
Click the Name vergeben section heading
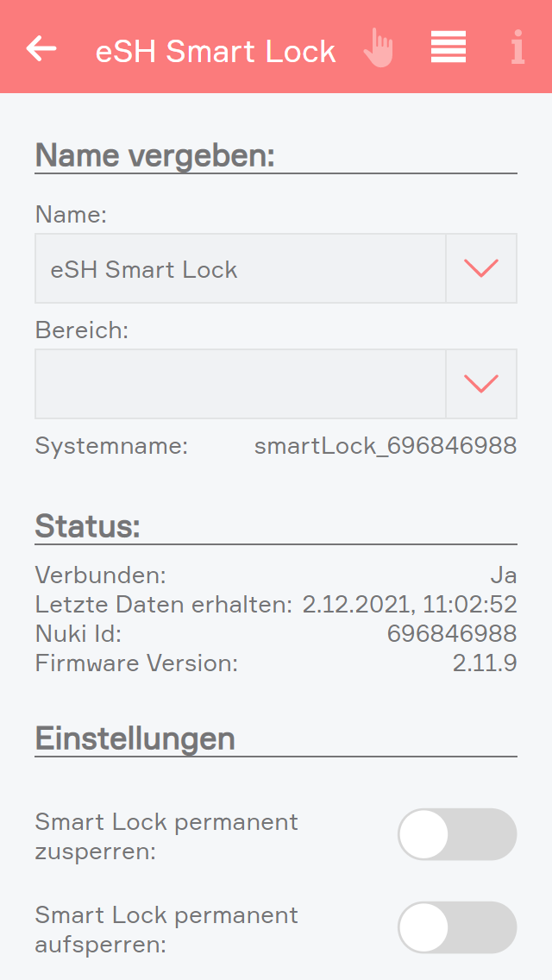tap(154, 156)
